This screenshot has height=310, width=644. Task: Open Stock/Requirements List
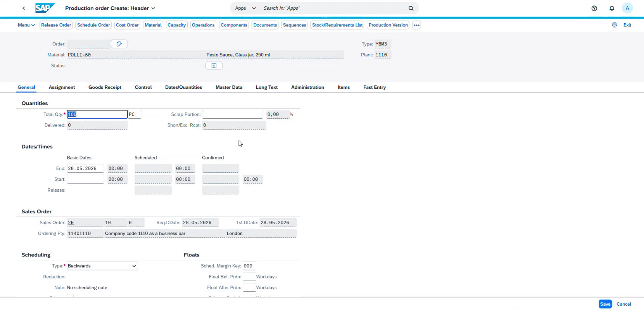pos(337,25)
